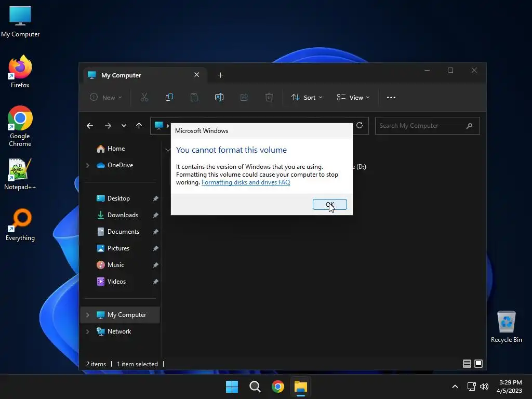Open the Everything desktop shortcut

pos(20,224)
